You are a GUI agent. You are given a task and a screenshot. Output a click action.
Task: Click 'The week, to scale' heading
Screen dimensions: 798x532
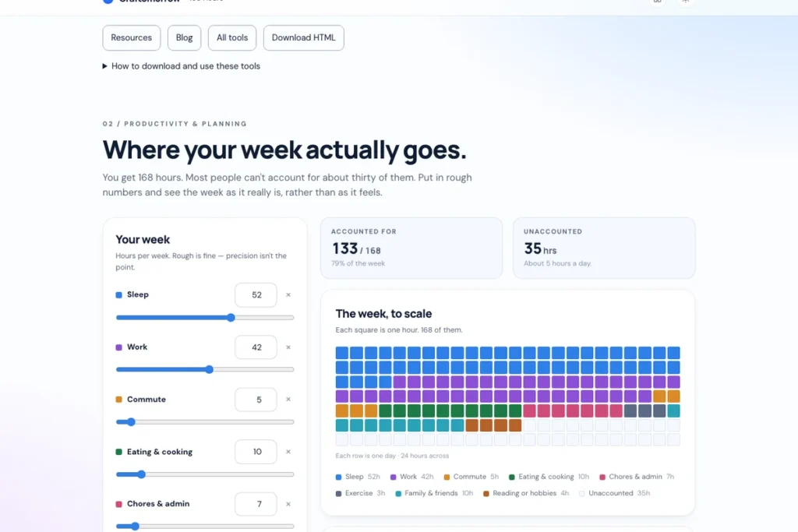pyautogui.click(x=383, y=314)
